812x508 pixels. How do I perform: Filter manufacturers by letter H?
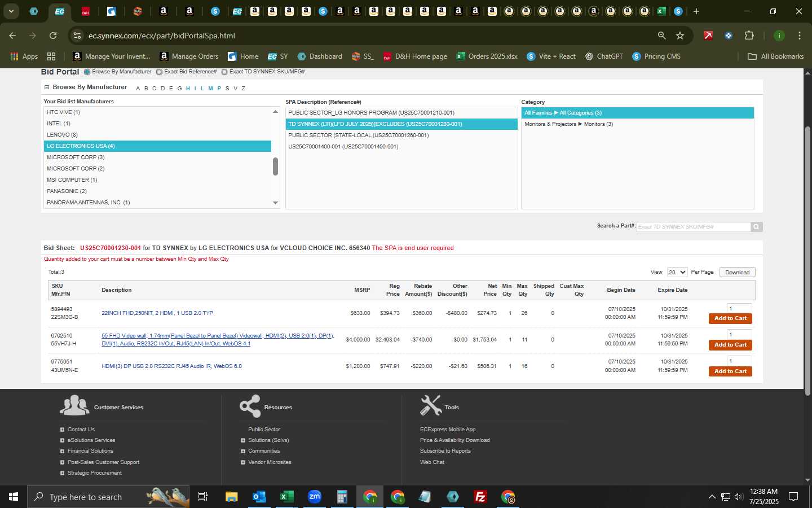tap(188, 89)
